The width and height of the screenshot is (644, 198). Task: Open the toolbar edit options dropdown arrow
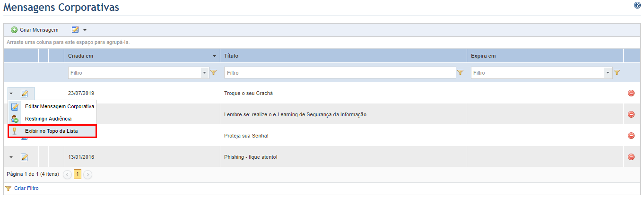[x=85, y=30]
